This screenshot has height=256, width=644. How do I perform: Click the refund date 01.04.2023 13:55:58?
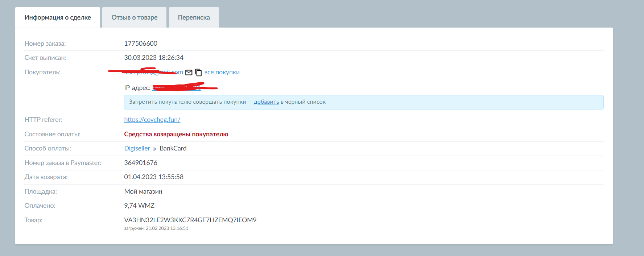[x=154, y=177]
